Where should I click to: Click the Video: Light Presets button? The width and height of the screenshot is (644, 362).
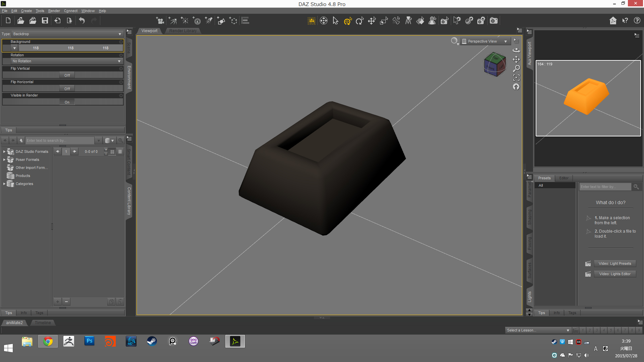point(615,263)
